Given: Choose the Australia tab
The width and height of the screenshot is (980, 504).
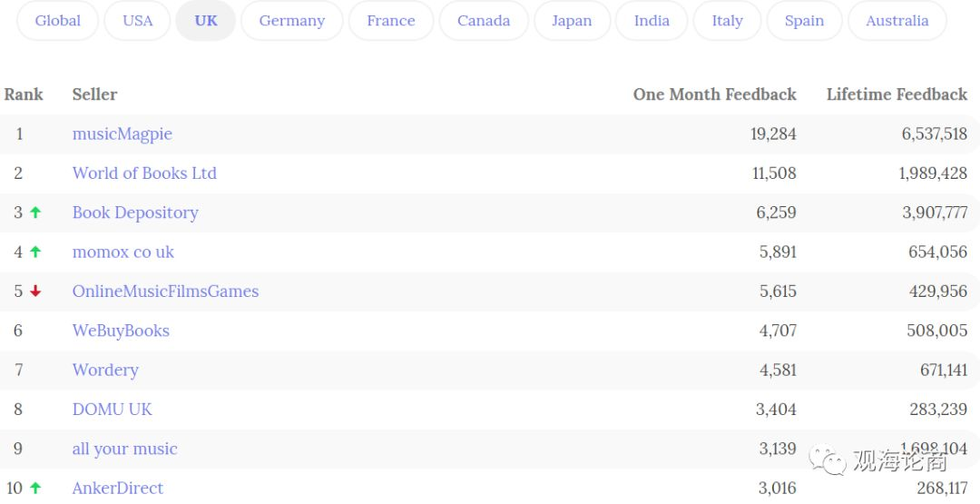Looking at the screenshot, I should (x=897, y=21).
